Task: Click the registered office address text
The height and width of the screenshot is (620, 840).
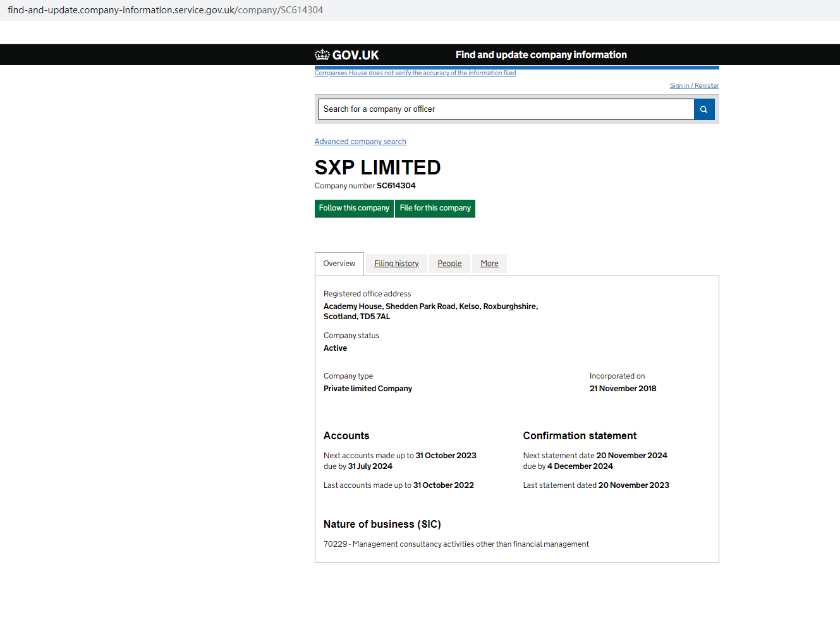Action: pos(431,312)
